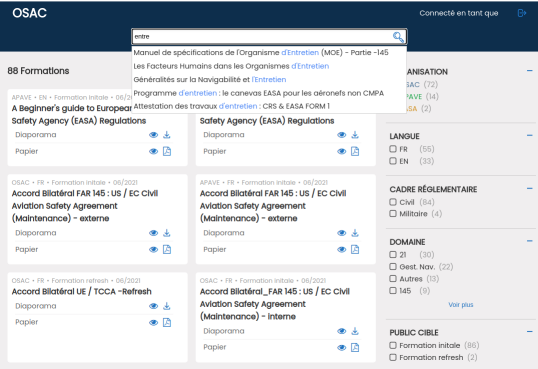This screenshot has height=369, width=538.
Task: Click Voir plus under DOMAINE
Action: tap(460, 305)
